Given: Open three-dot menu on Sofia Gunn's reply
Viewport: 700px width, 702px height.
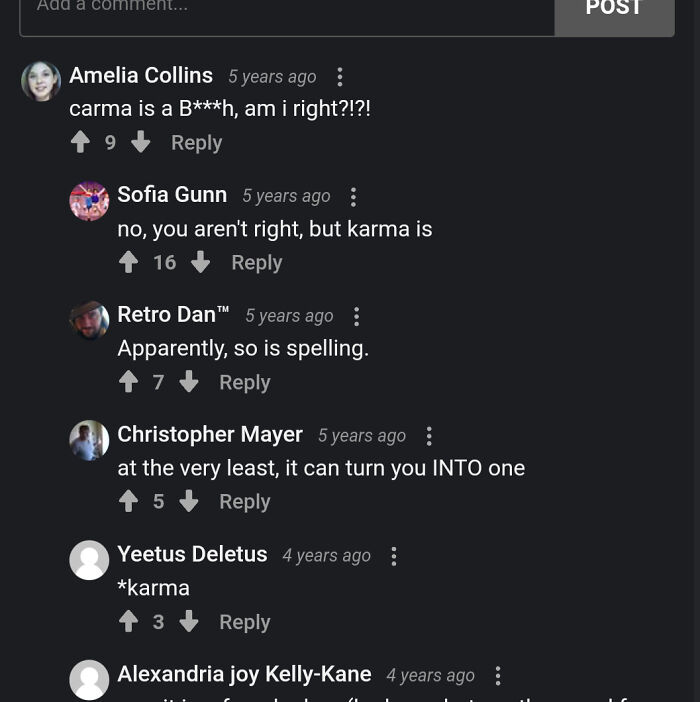Looking at the screenshot, I should pyautogui.click(x=354, y=197).
